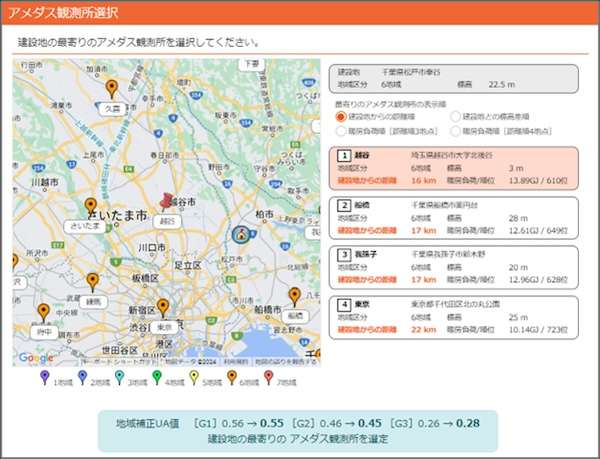Screen dimensions: 600x459
Task: Click the G1 0.56 → 0.55 value
Action: (238, 423)
